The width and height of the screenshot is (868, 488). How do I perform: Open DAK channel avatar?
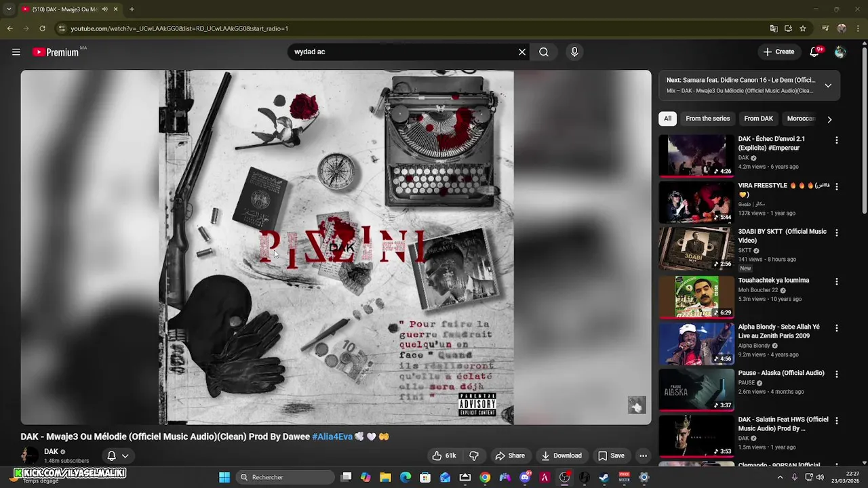pyautogui.click(x=30, y=455)
